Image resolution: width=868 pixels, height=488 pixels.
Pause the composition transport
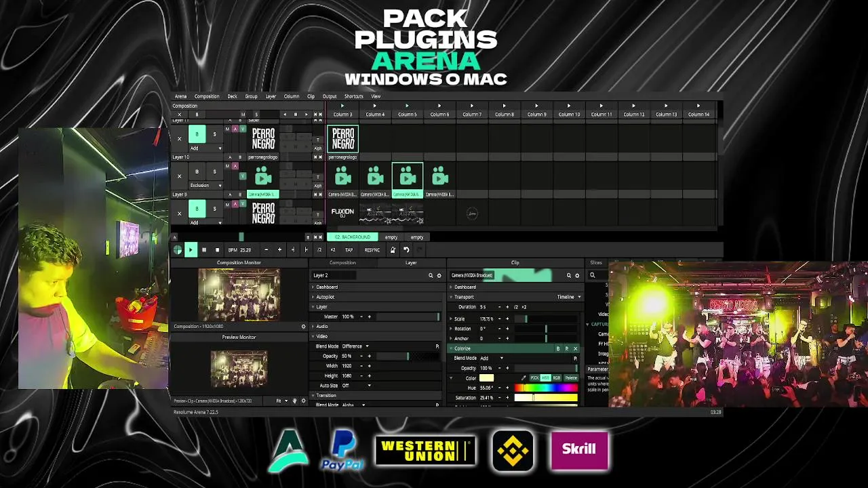tap(204, 250)
